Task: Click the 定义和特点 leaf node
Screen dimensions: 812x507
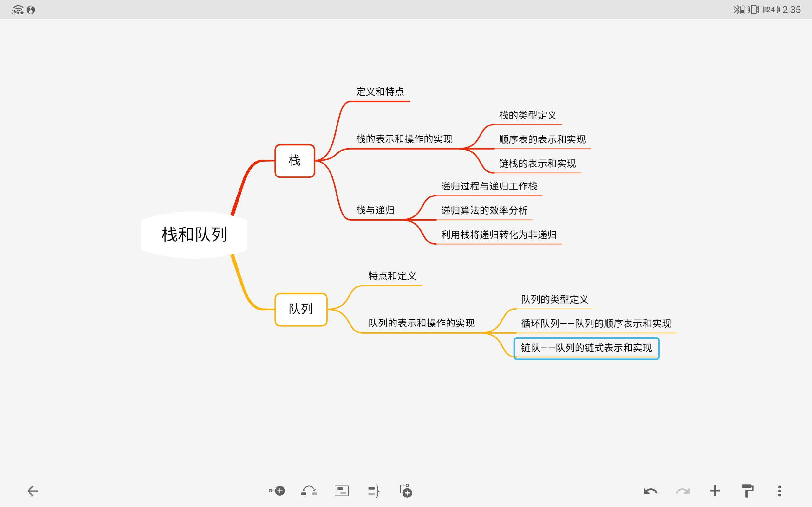Action: (380, 91)
